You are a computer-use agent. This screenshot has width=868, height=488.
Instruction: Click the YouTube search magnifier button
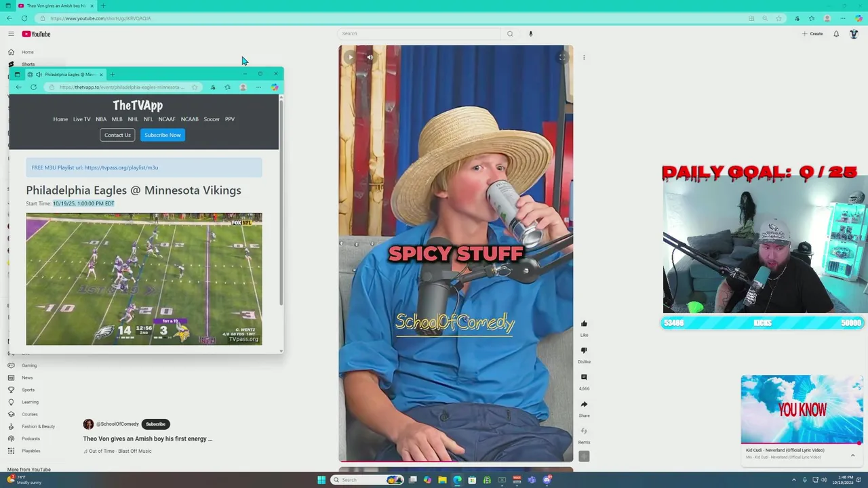(x=510, y=34)
